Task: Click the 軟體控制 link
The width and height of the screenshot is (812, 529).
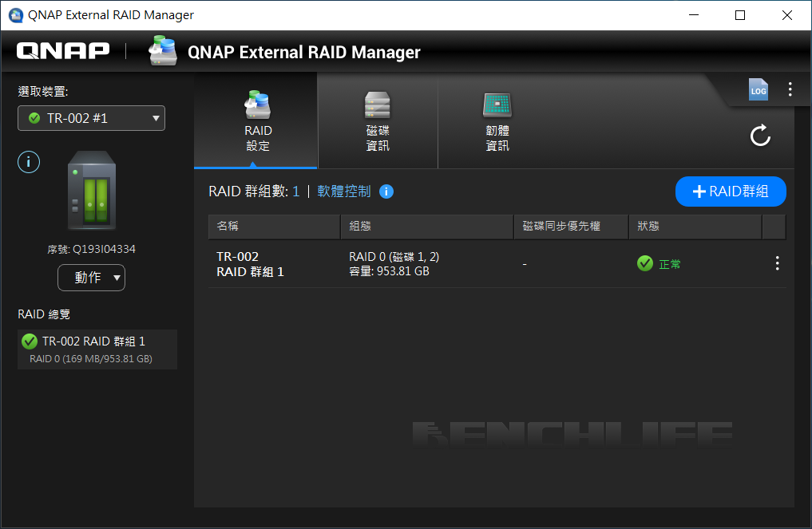Action: coord(344,191)
